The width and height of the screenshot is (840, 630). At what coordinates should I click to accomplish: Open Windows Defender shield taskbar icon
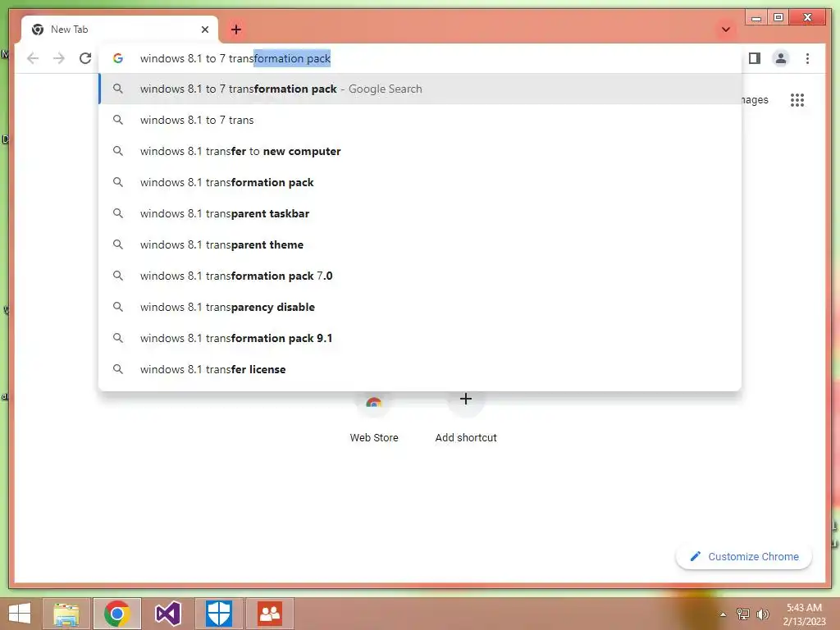point(218,614)
